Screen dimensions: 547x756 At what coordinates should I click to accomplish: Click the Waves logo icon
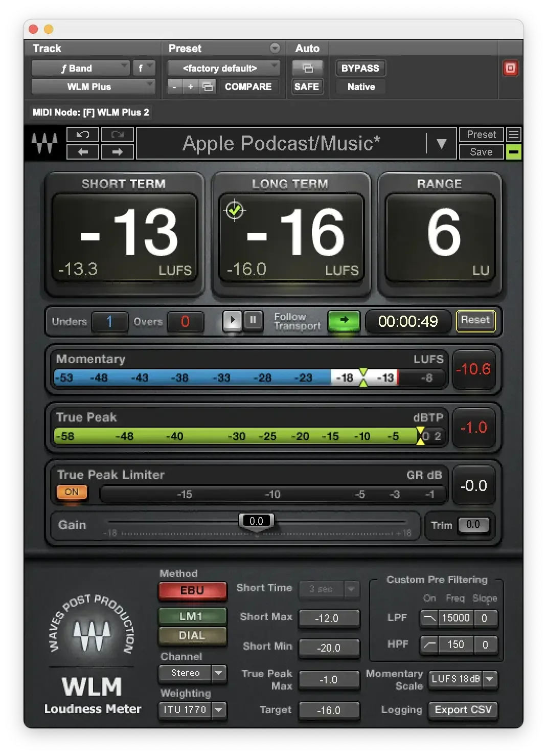coord(45,143)
